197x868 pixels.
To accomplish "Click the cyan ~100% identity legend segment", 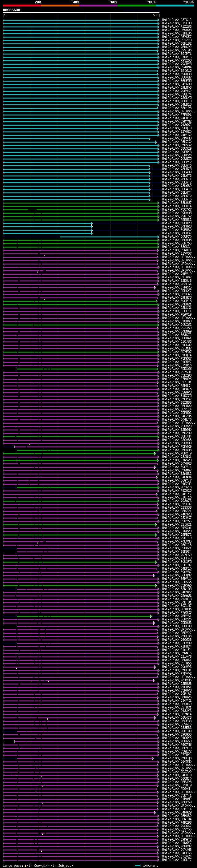I will coord(175,6).
